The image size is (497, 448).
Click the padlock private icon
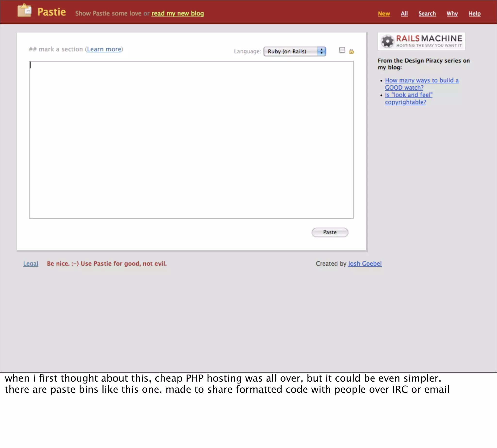point(351,51)
